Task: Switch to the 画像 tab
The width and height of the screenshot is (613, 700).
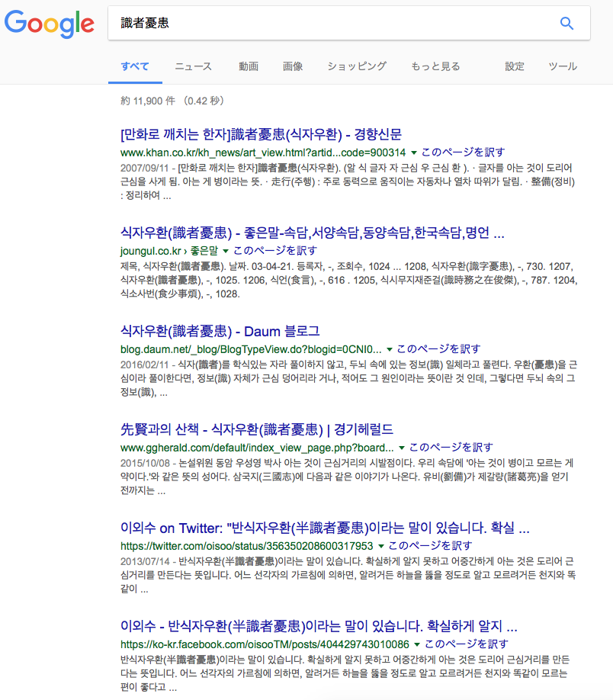Action: [x=293, y=66]
